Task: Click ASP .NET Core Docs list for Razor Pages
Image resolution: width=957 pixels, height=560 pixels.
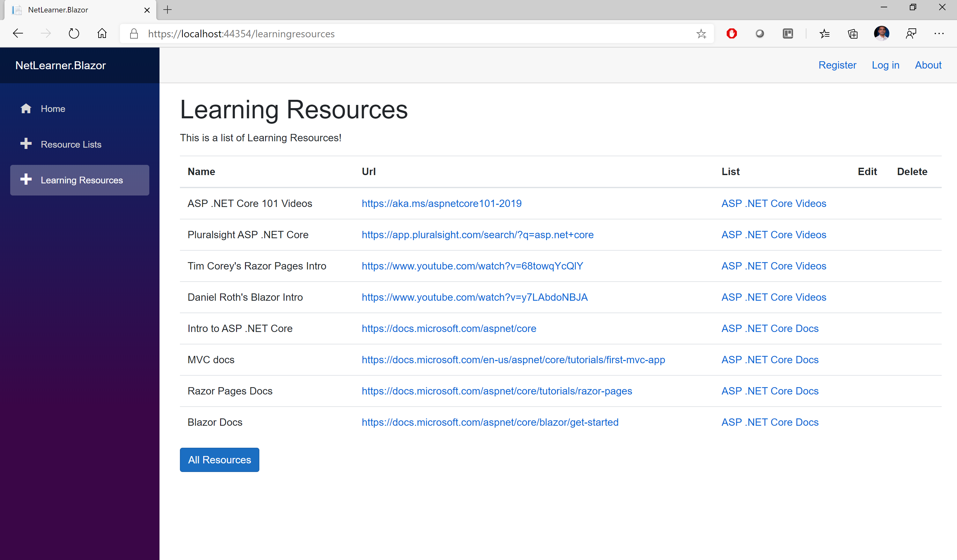Action: (770, 391)
